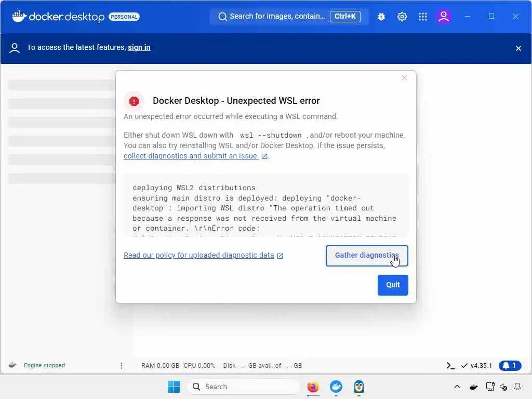Follow the sign in link
The image size is (532, 399).
point(139,47)
